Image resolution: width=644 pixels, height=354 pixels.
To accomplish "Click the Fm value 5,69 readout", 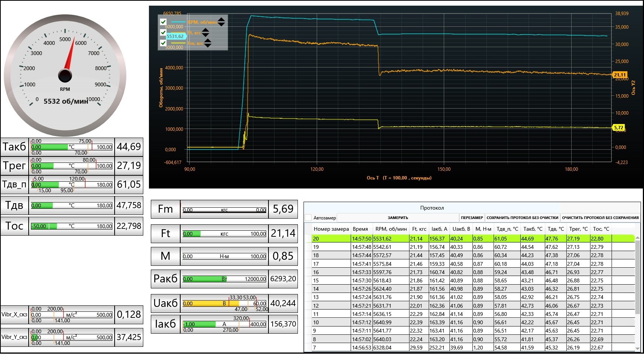I will (283, 209).
